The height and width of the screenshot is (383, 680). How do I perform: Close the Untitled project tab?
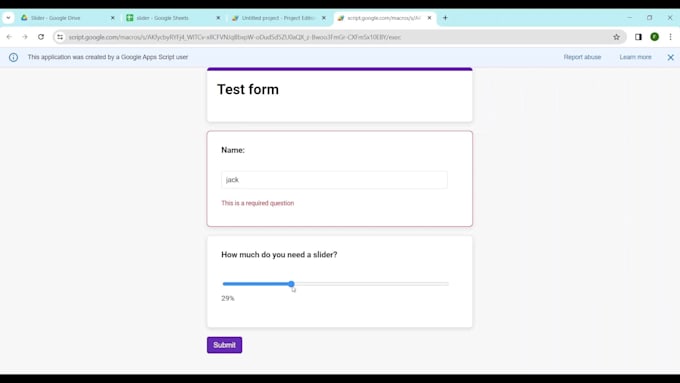[x=324, y=18]
